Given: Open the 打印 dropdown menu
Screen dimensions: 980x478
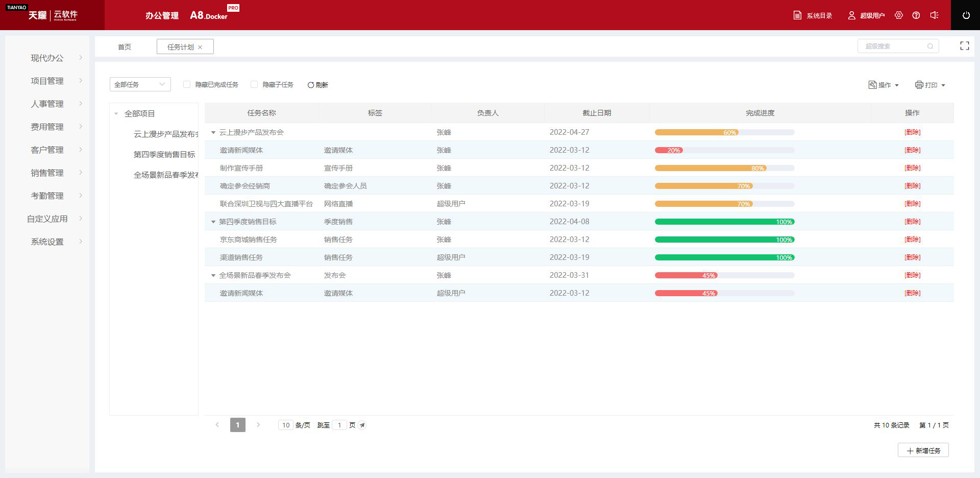Looking at the screenshot, I should 930,85.
